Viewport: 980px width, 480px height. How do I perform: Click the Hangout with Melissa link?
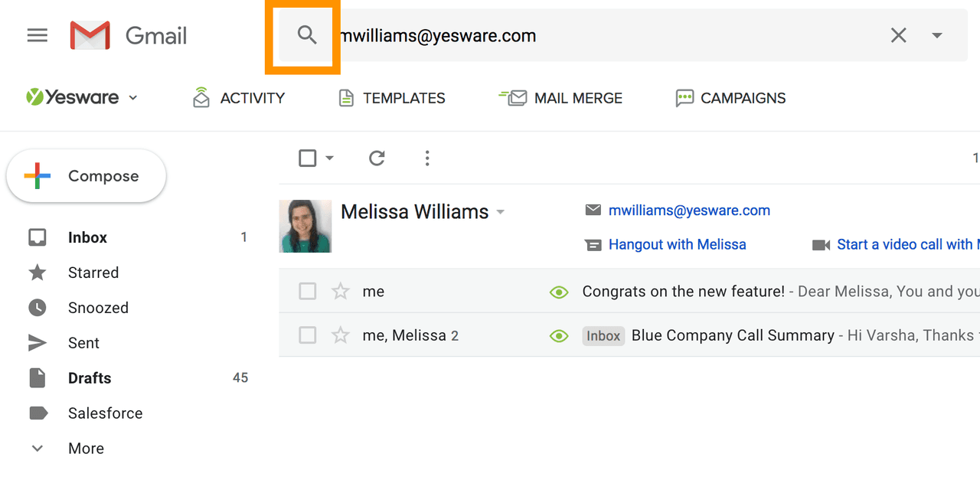[x=677, y=245]
